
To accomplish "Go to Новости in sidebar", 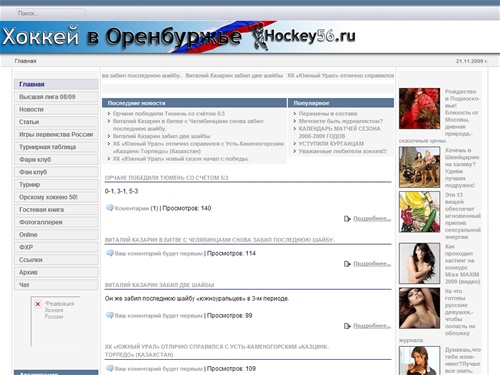I will (56, 109).
